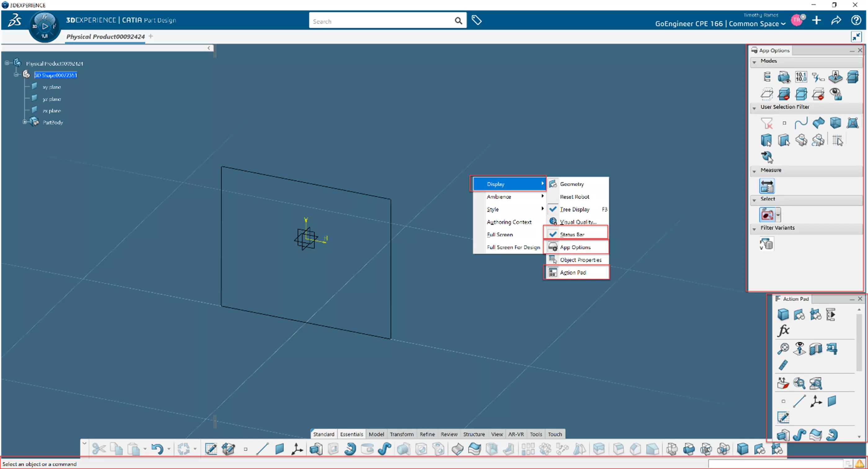
Task: Enable visibility of PartBody in tree
Action: [52, 122]
